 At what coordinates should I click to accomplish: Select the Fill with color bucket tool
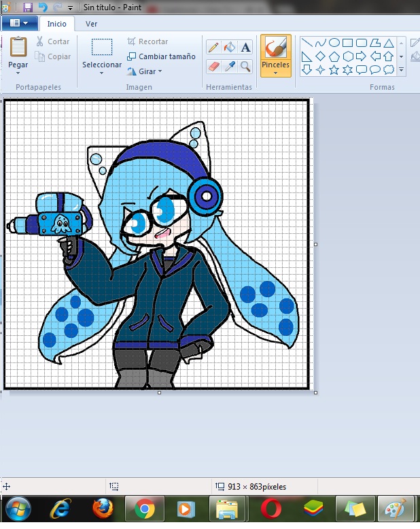click(230, 47)
